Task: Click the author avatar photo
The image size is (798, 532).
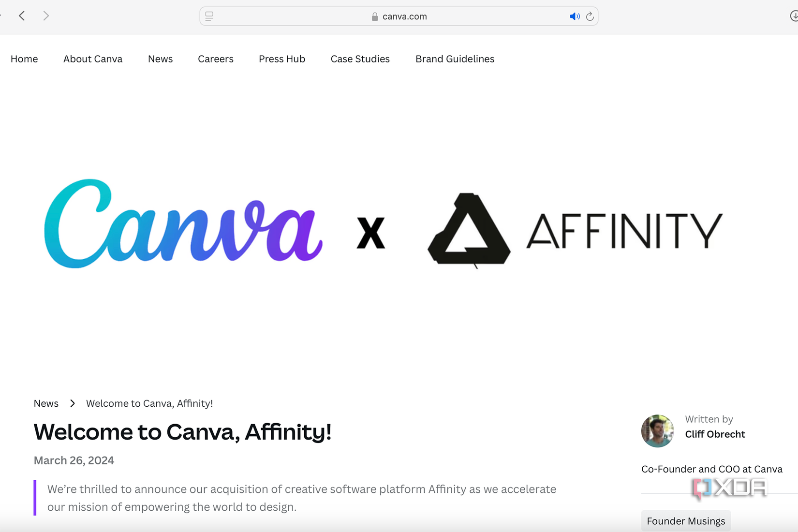Action: 657,430
